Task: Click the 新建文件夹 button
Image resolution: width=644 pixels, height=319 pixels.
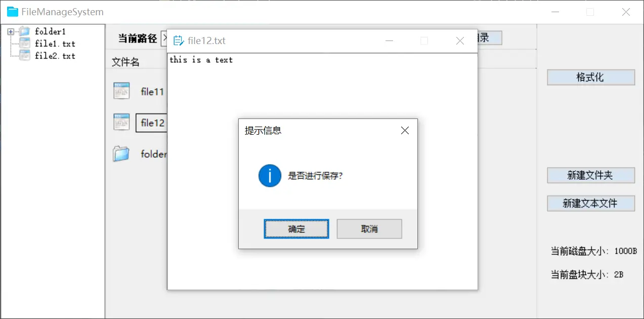Action: point(591,175)
